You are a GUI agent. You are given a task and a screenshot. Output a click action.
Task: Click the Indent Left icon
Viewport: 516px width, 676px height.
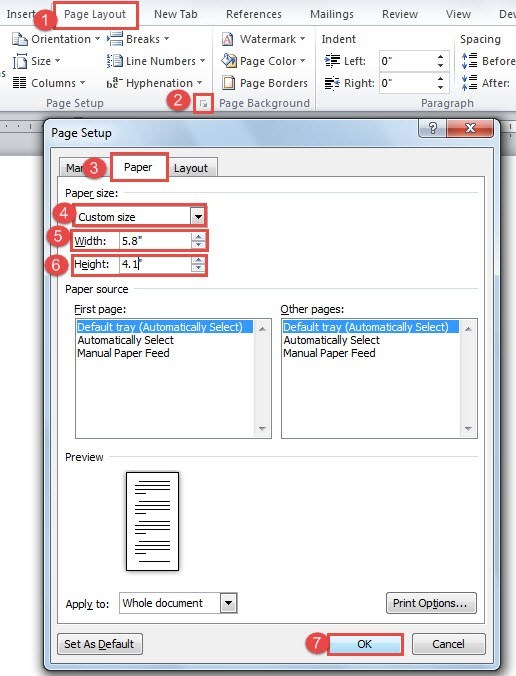332,61
